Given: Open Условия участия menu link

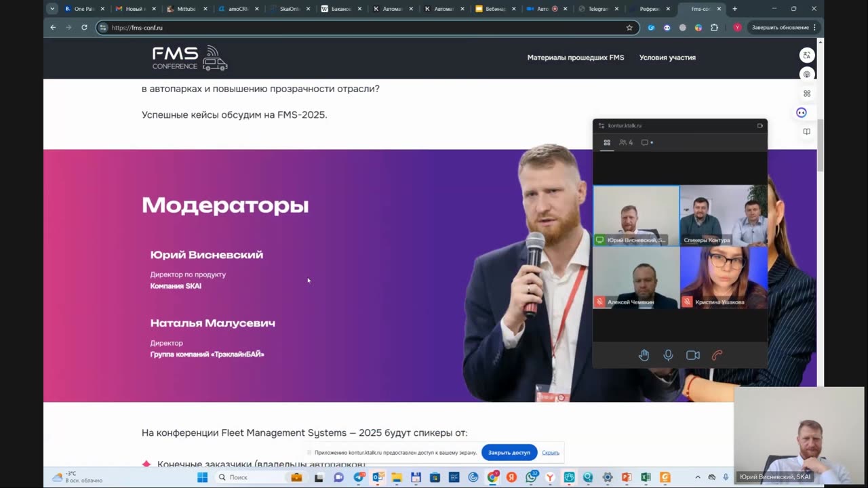Looking at the screenshot, I should pos(667,58).
